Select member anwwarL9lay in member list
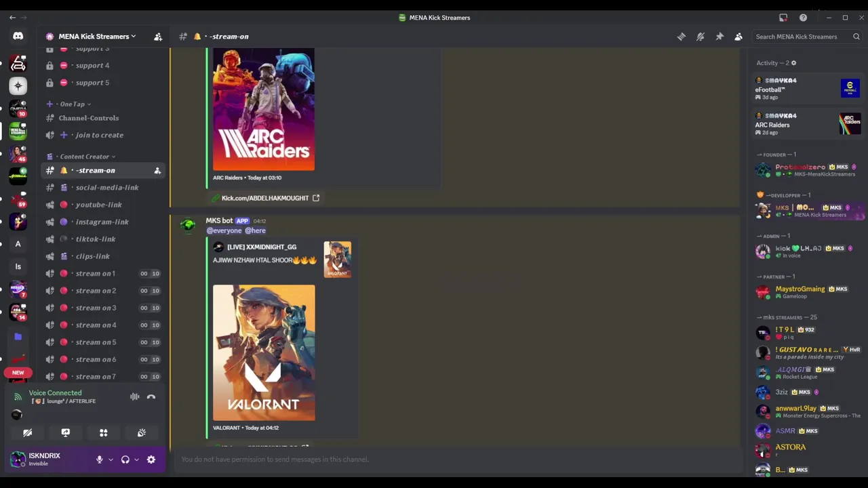The height and width of the screenshot is (488, 868). point(808,411)
